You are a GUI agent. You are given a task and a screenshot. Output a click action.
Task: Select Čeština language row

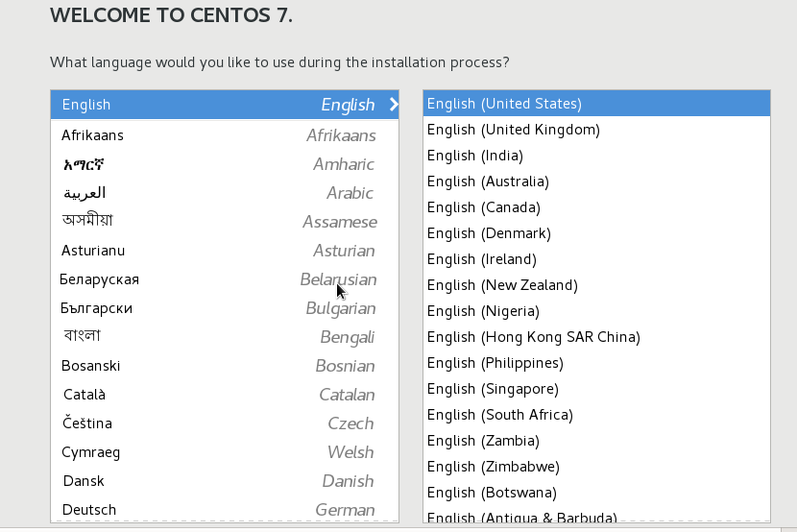(x=225, y=423)
